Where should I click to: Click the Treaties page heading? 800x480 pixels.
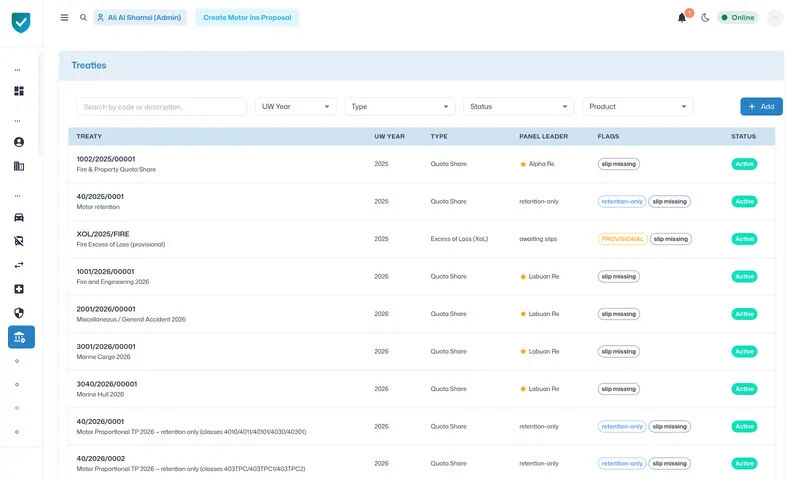coord(89,65)
